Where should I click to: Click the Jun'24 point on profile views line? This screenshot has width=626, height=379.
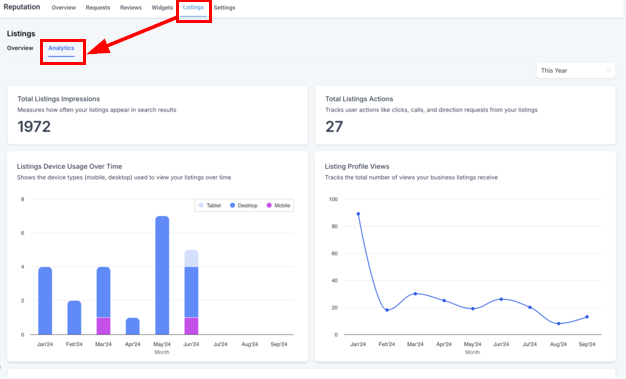coord(501,299)
